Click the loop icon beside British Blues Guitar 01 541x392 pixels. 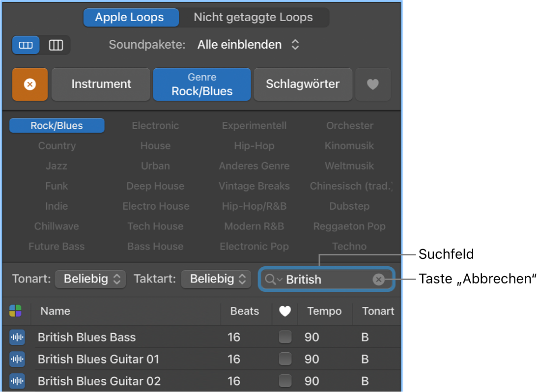(x=17, y=359)
